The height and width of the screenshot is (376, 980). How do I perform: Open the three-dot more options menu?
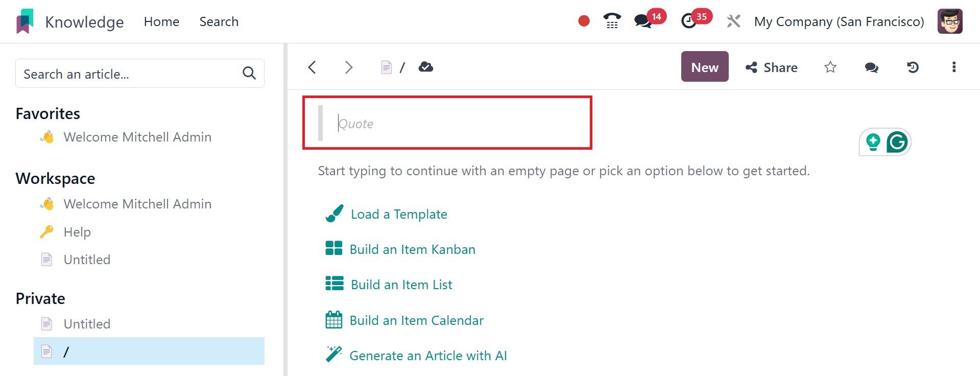tap(953, 67)
